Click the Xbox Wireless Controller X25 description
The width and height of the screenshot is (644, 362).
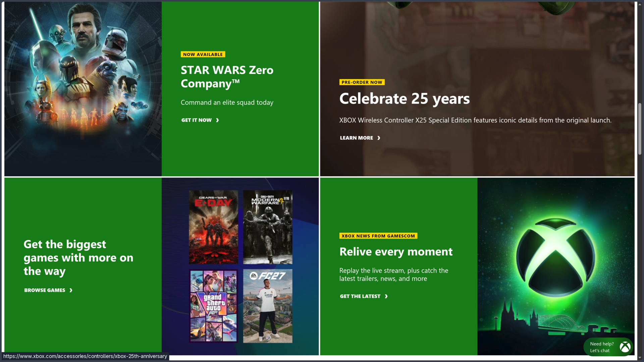click(x=475, y=120)
